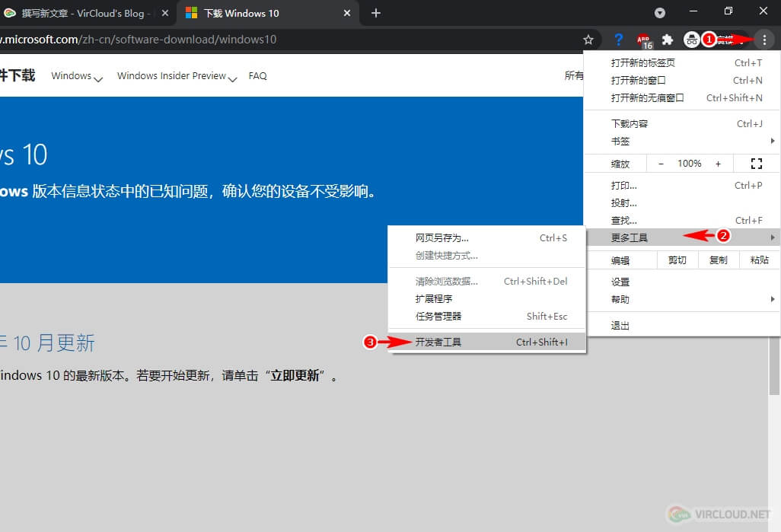The height and width of the screenshot is (532, 781).
Task: Expand the Windows navigation dropdown
Action: 77,76
